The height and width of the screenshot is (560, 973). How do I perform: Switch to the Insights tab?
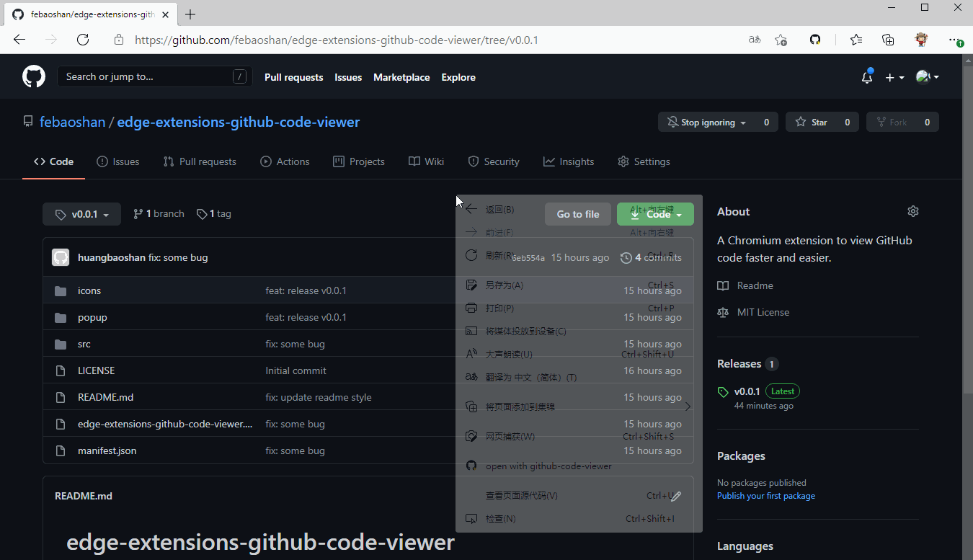(x=569, y=161)
